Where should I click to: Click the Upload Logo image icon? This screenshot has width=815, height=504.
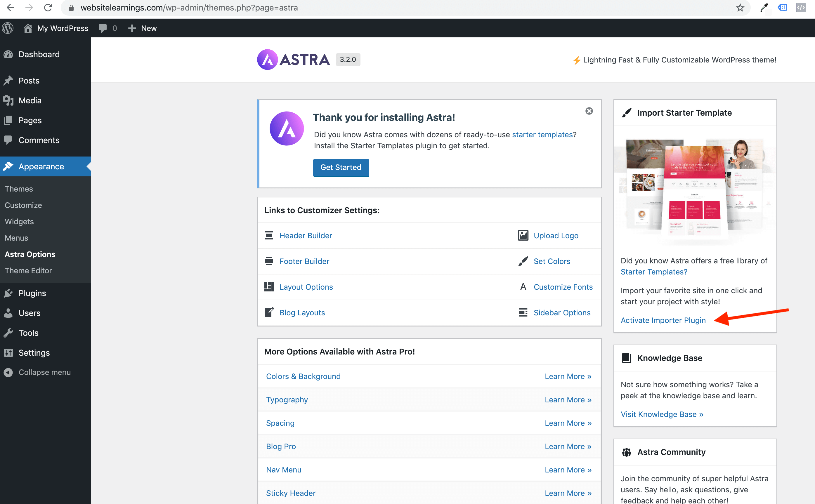(523, 236)
